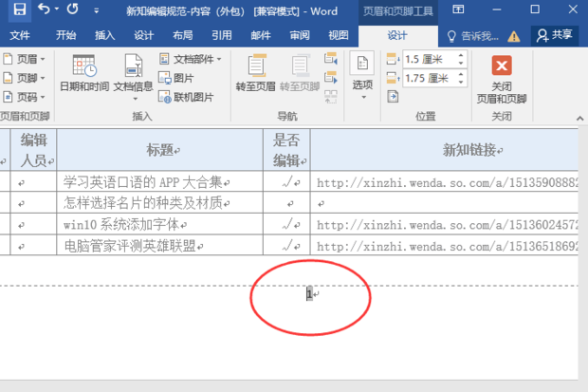Image resolution: width=588 pixels, height=392 pixels.
Task: Save document using the floppy disk icon
Action: [x=20, y=9]
